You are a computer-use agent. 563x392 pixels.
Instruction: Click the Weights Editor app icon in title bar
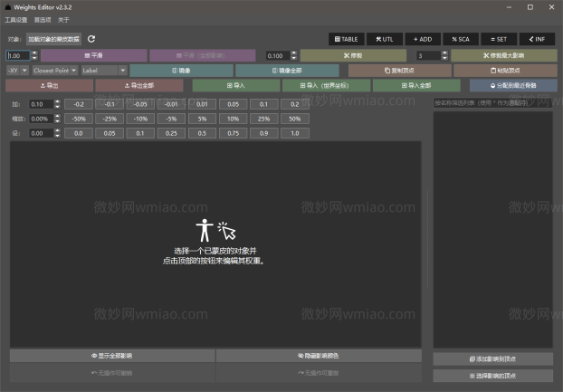click(x=8, y=7)
